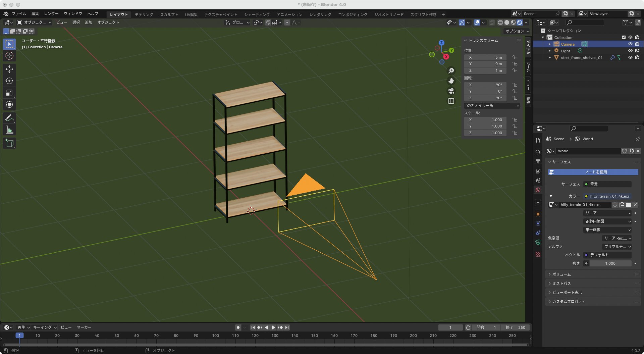Click the ノードを使用 button
Image resolution: width=644 pixels, height=354 pixels.
coord(593,172)
